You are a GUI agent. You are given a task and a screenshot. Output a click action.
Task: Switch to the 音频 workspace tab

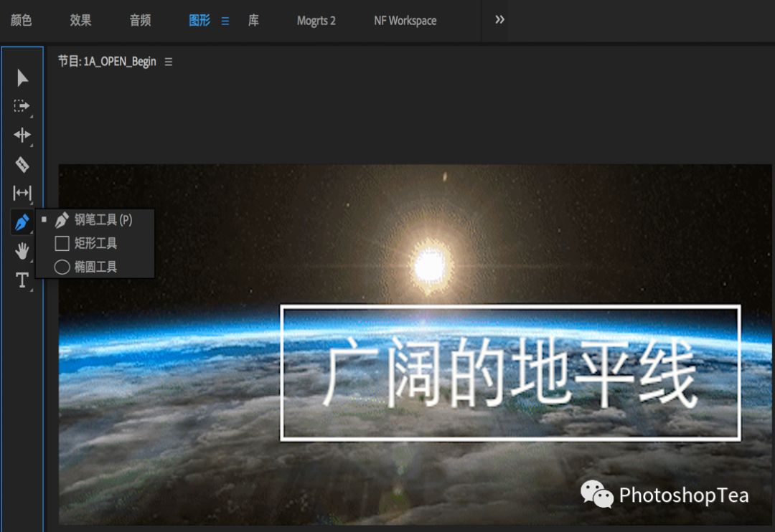(141, 20)
